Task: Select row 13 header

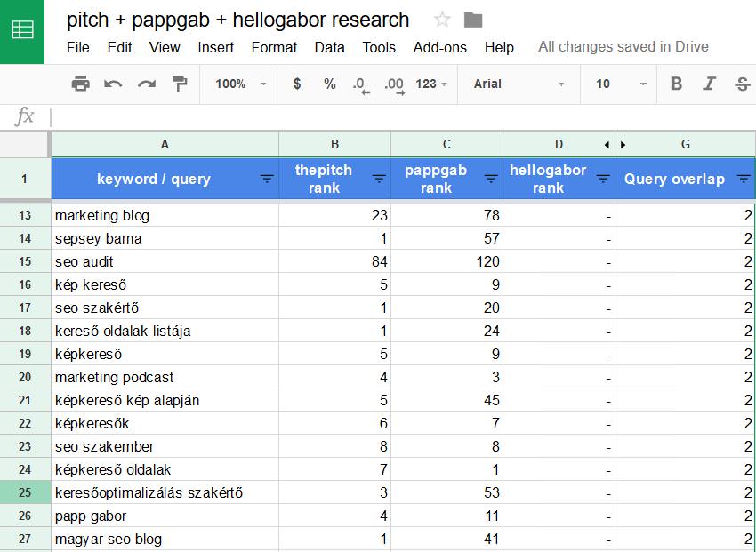Action: click(x=25, y=215)
